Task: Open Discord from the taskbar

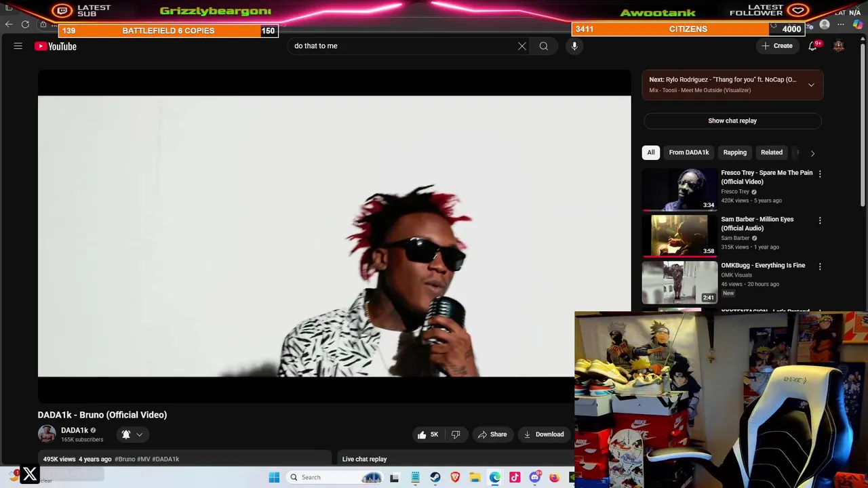Action: pos(535,477)
